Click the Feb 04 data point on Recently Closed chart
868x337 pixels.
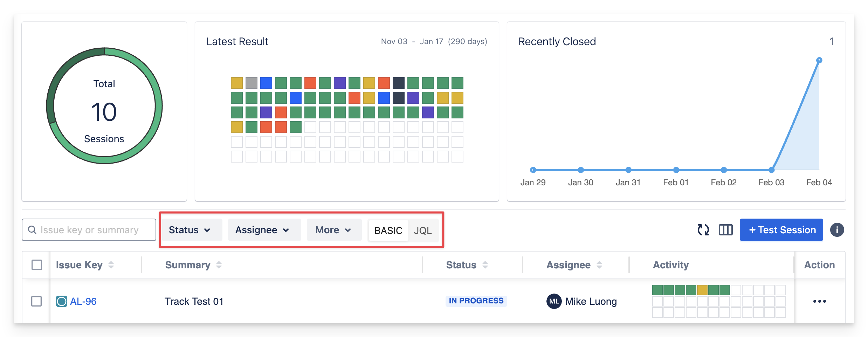click(819, 60)
